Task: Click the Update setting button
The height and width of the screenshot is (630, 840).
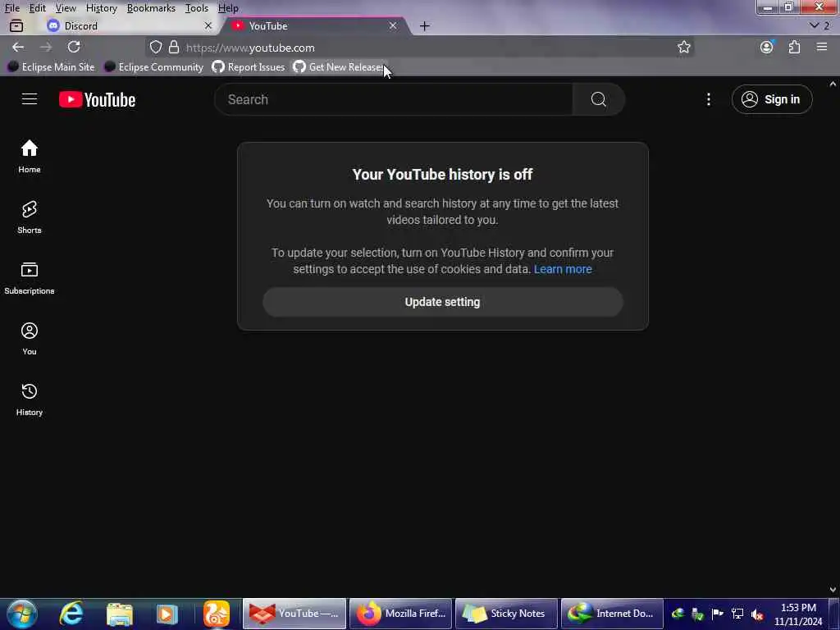Action: coord(442,302)
